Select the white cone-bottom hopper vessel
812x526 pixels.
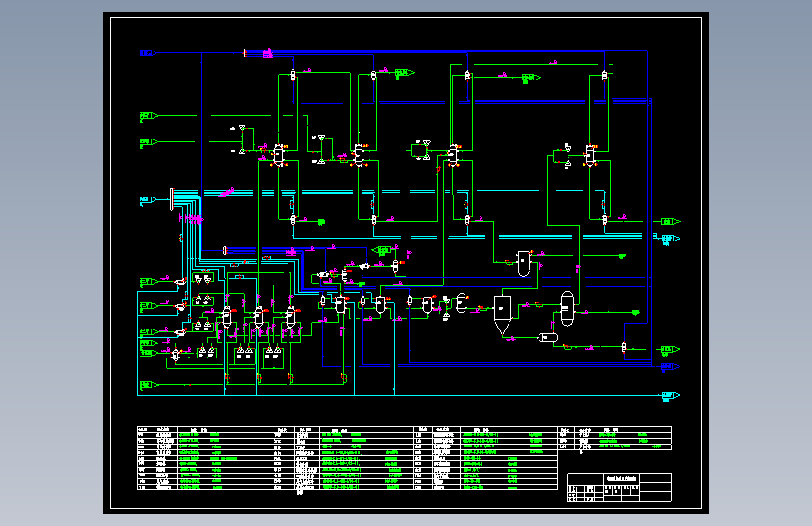pyautogui.click(x=502, y=314)
